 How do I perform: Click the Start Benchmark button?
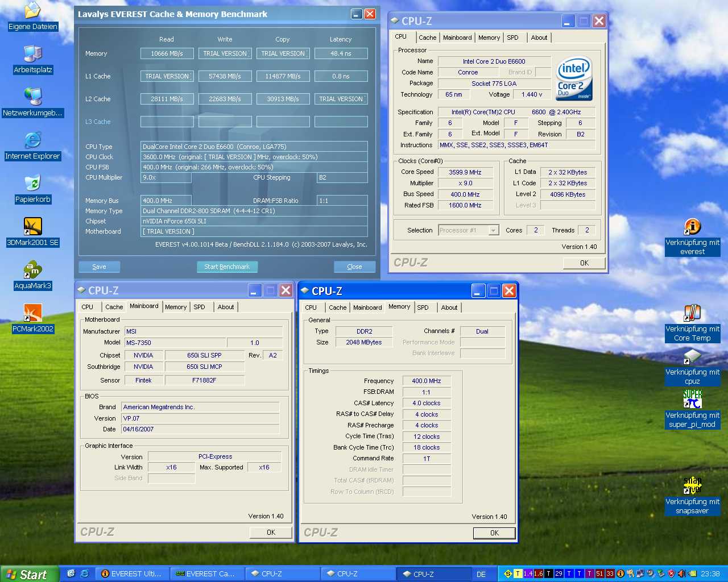click(227, 267)
